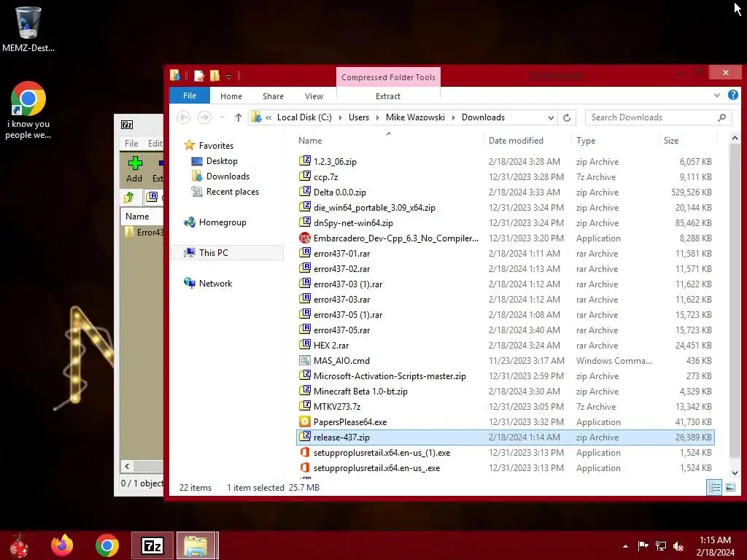The image size is (747, 560).
Task: Select Homegroup in the navigation pane
Action: tap(222, 222)
